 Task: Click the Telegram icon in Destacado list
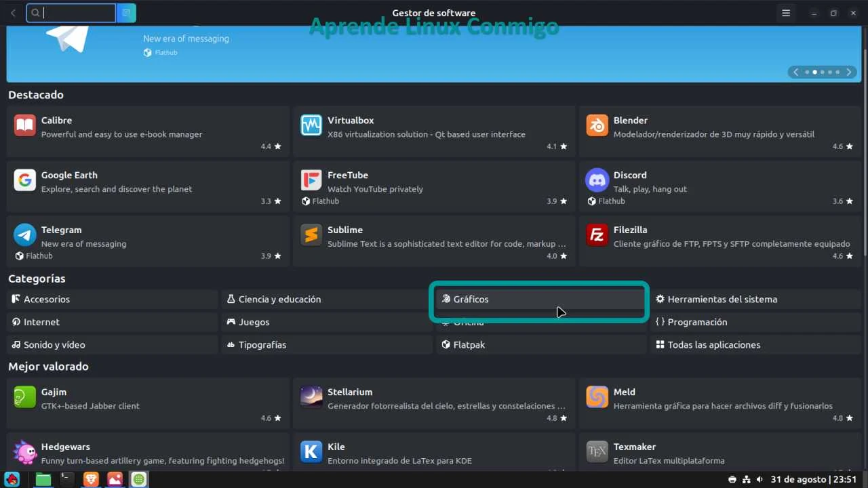[x=25, y=235]
